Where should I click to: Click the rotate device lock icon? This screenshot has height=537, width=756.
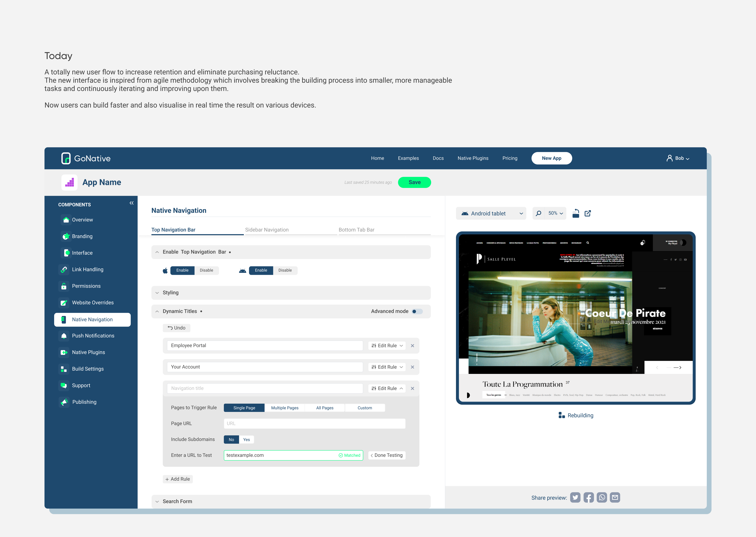point(576,213)
